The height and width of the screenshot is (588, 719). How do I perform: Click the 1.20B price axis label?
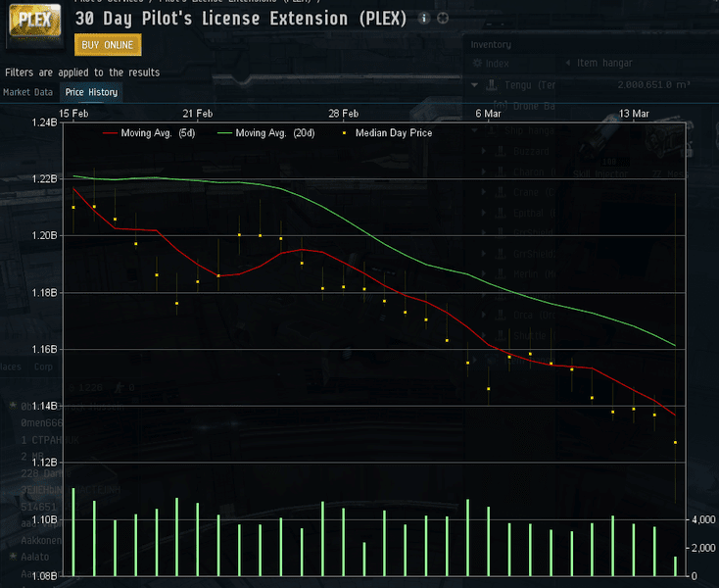pos(44,235)
